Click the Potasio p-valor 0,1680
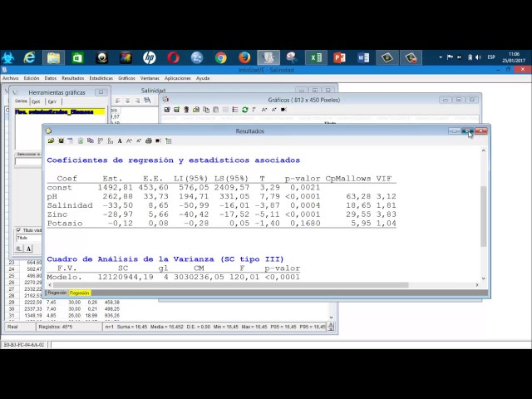The height and width of the screenshot is (399, 532). (x=305, y=224)
